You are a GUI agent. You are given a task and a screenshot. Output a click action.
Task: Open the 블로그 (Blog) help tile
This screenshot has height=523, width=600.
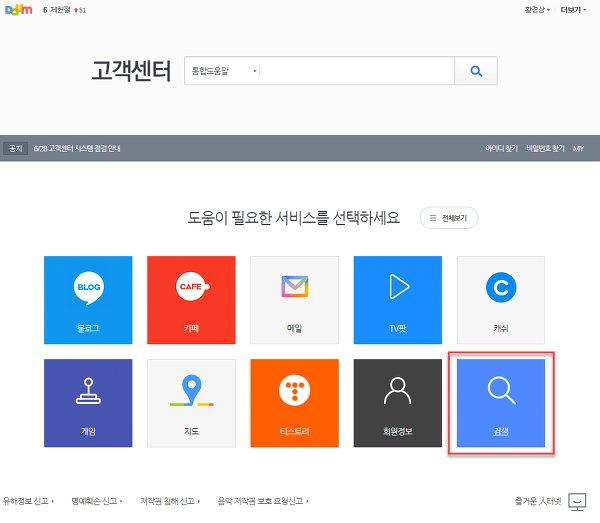tap(88, 300)
